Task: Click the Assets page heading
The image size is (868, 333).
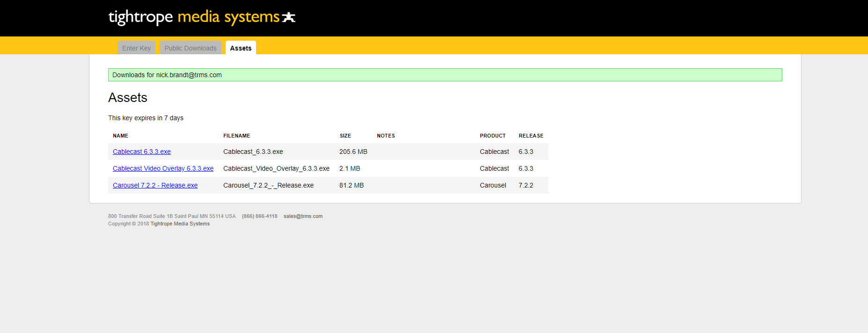Action: (128, 97)
